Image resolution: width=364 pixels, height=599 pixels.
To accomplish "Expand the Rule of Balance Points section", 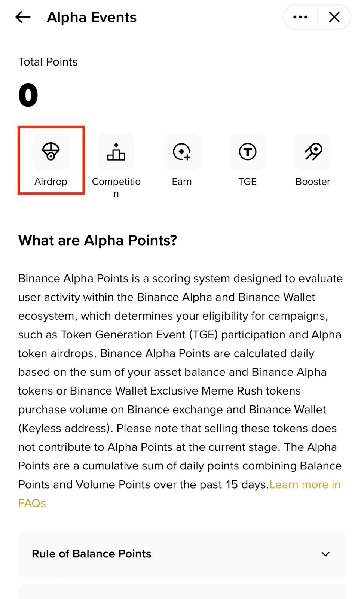I will (92, 554).
